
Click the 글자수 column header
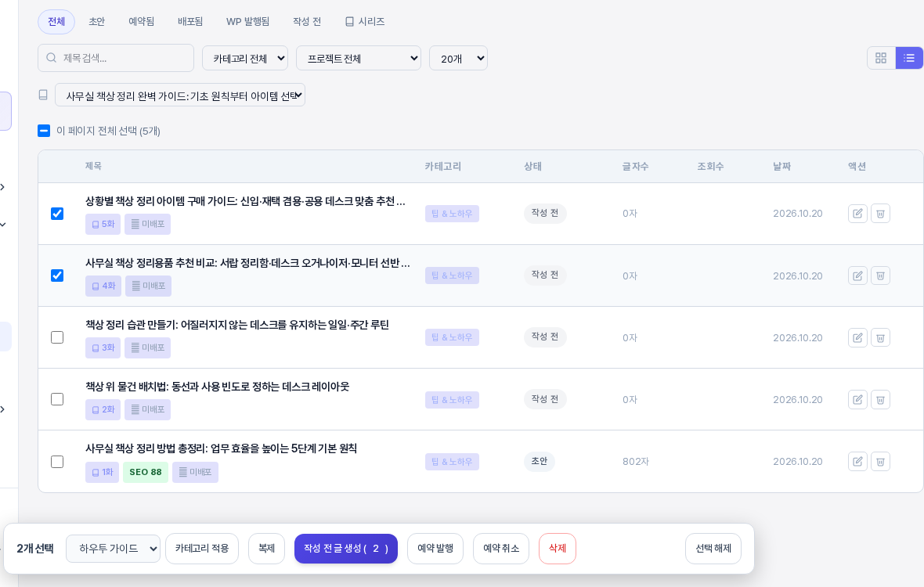(x=635, y=167)
